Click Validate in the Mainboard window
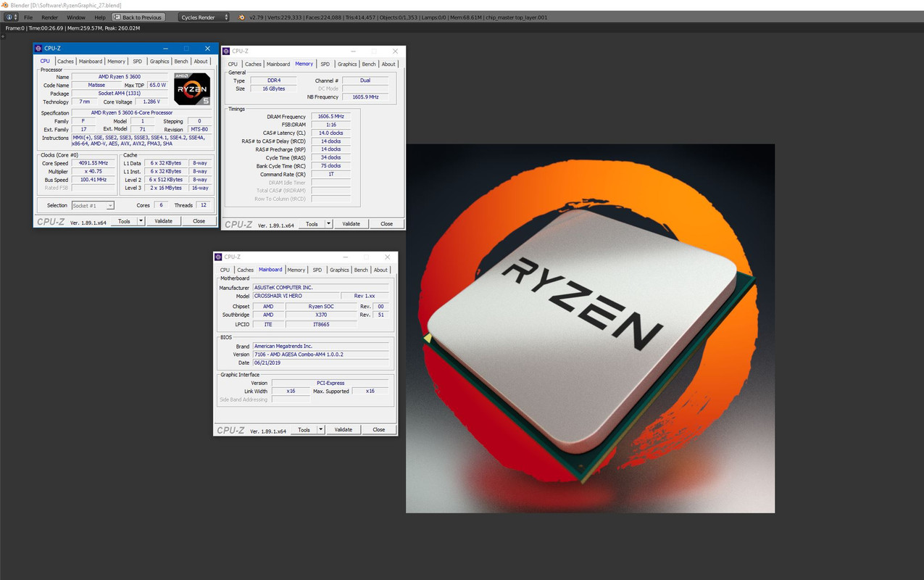 tap(344, 430)
